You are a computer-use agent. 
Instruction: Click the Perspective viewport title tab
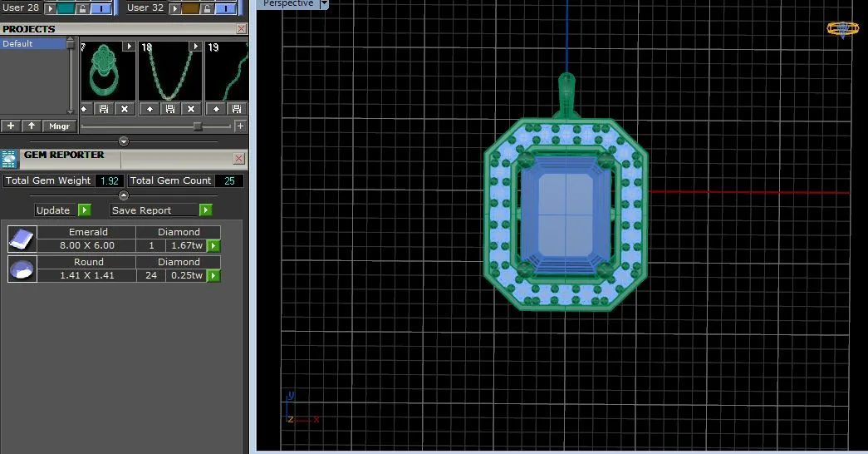(288, 4)
